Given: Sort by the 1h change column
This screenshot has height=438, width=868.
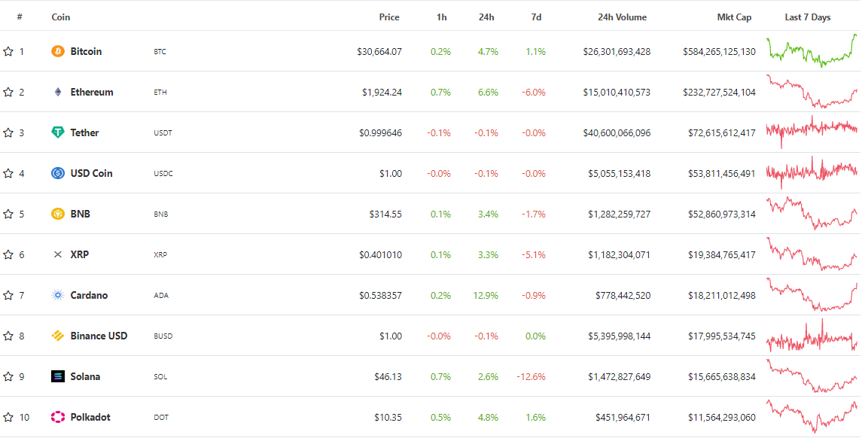Looking at the screenshot, I should coord(442,17).
